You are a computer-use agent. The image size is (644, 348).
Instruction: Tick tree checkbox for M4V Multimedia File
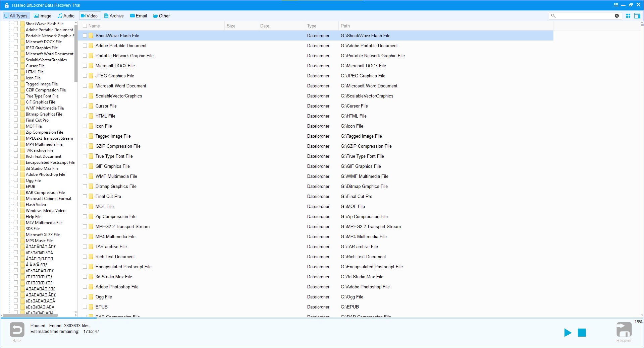16,222
